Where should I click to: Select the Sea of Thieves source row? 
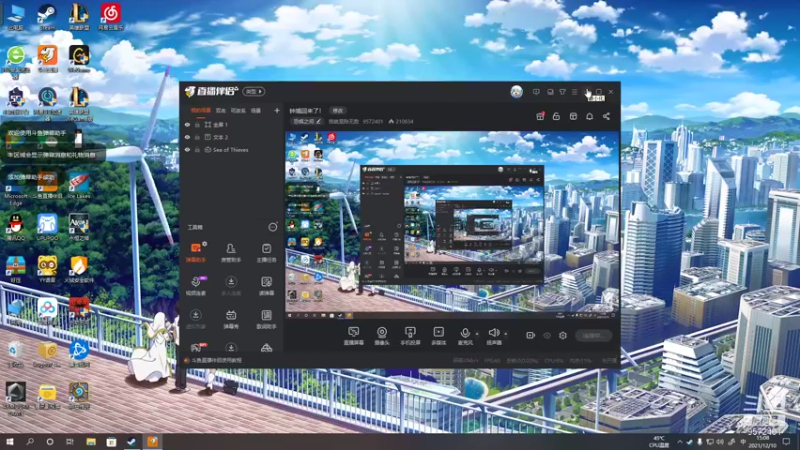pyautogui.click(x=232, y=150)
